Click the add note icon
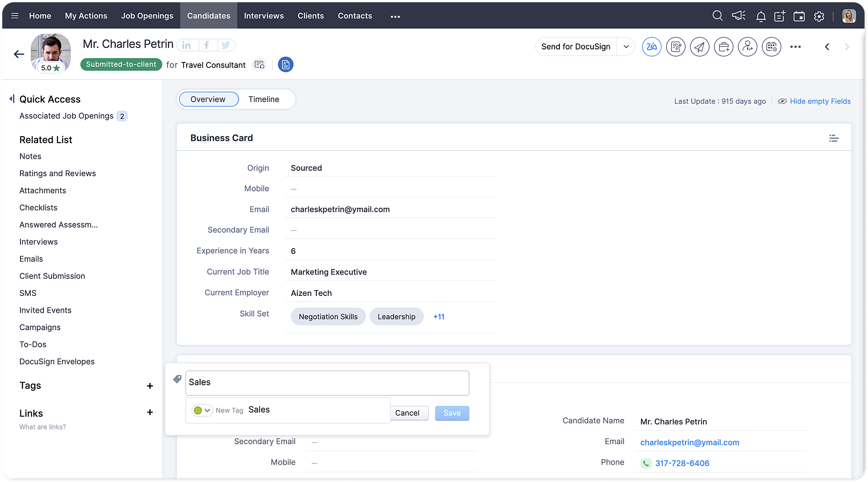Image resolution: width=868 pixels, height=482 pixels. (x=676, y=47)
